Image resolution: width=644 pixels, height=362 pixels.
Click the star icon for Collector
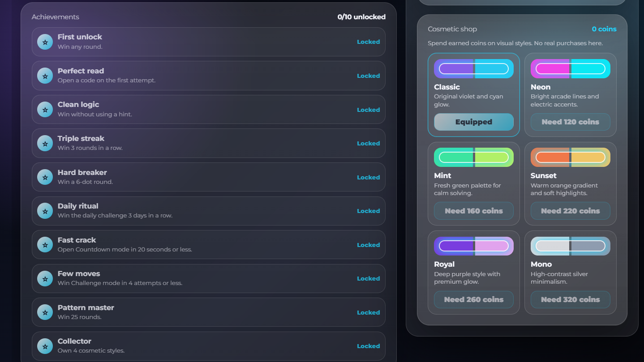coord(45,346)
